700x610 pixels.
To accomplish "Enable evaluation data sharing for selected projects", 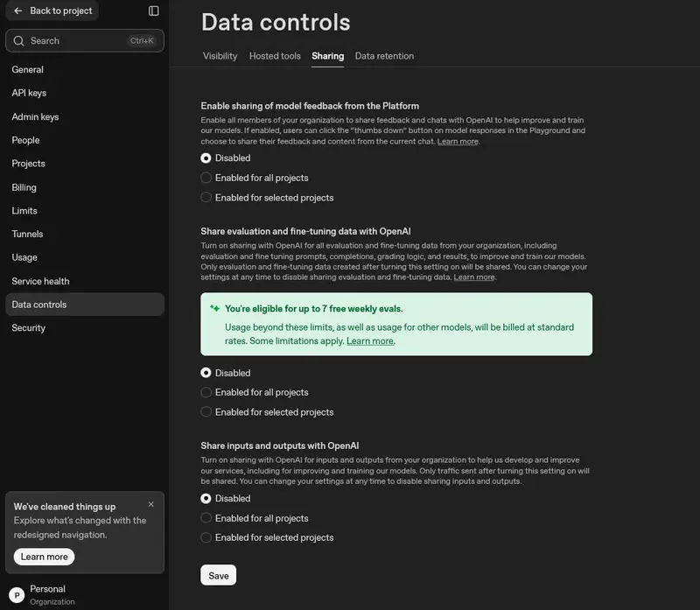I will [206, 411].
